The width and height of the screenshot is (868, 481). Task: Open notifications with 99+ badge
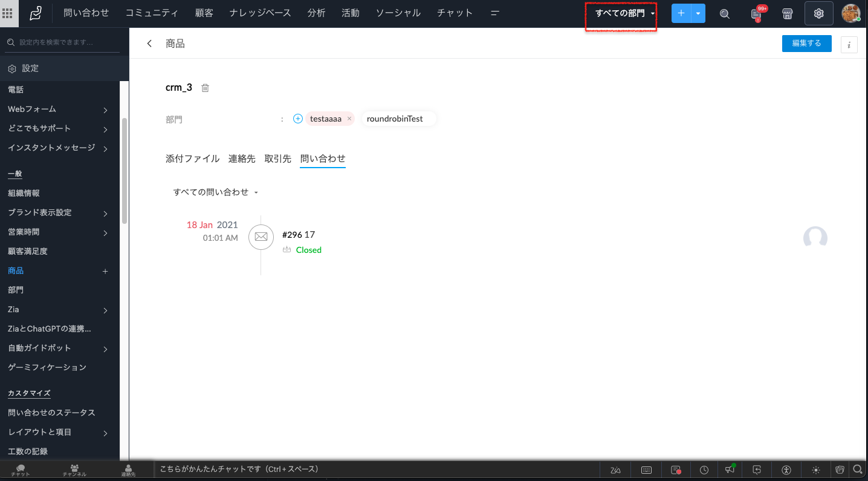tap(756, 13)
